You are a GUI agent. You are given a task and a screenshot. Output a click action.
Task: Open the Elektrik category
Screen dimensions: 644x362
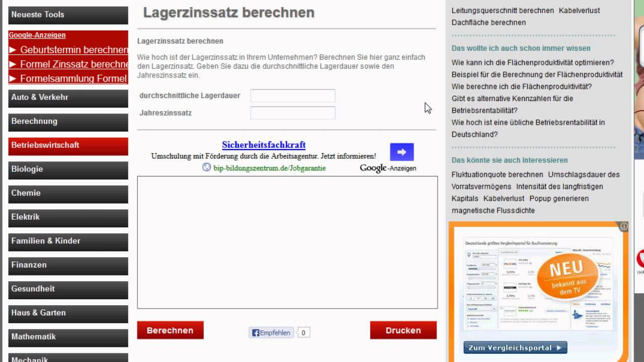pos(68,217)
